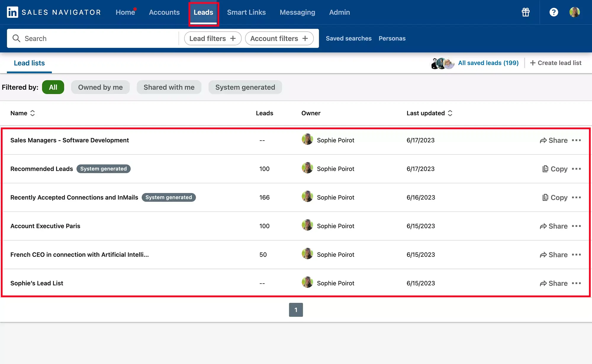Image resolution: width=592 pixels, height=364 pixels.
Task: Select the Leads tab in navigation
Action: (203, 12)
